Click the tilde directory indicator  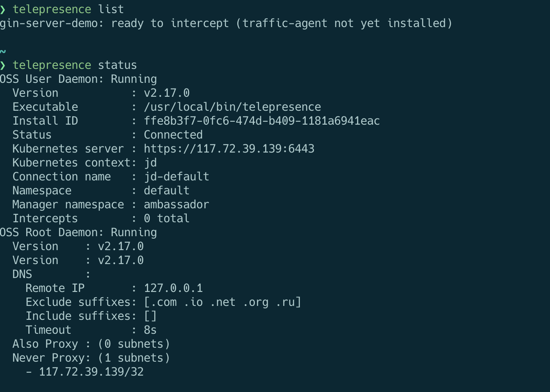(3, 52)
